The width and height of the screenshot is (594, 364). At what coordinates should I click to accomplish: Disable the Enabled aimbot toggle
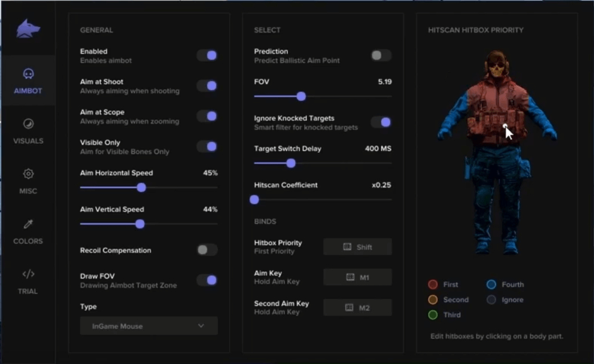pyautogui.click(x=207, y=55)
